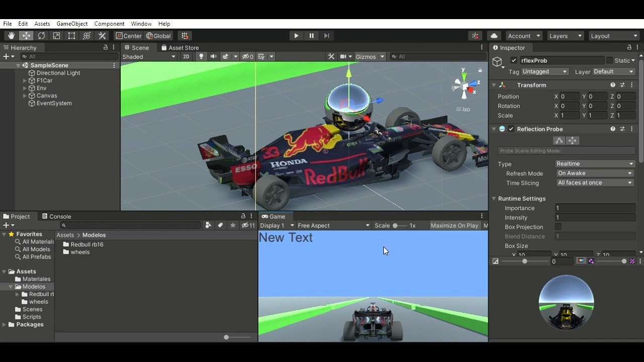Screen dimensions: 644x362
Task: Open custom editor tools
Action: [x=102, y=36]
